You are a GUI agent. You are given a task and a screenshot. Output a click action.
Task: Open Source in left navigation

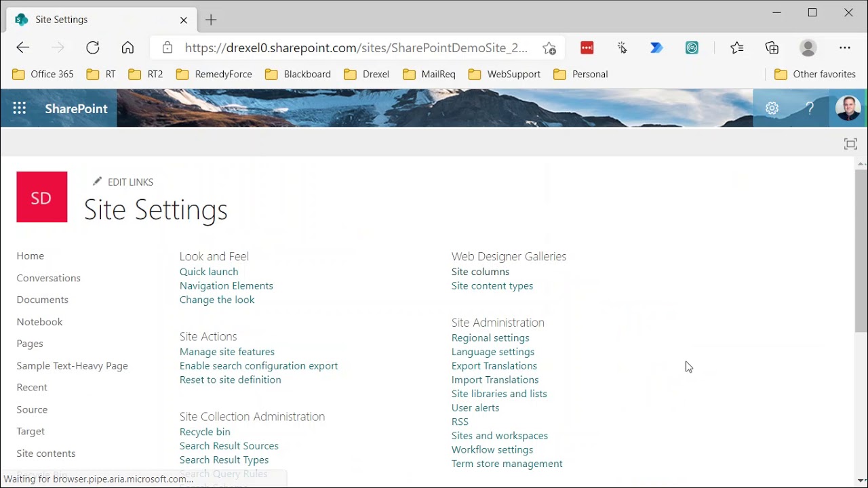32,409
